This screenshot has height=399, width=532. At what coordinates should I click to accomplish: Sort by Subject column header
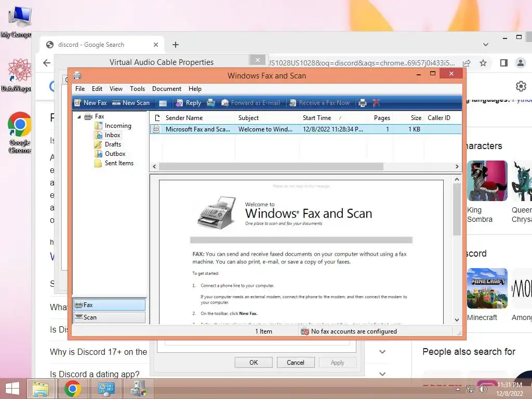click(x=267, y=118)
